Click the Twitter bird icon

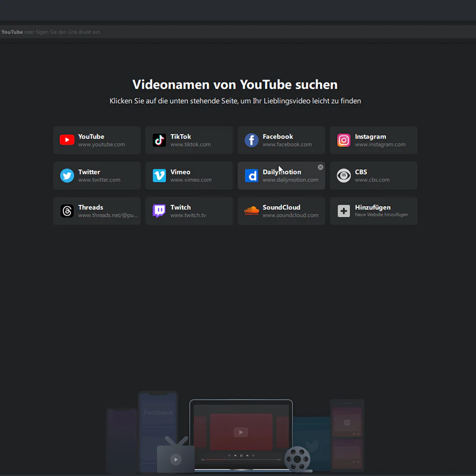67,175
